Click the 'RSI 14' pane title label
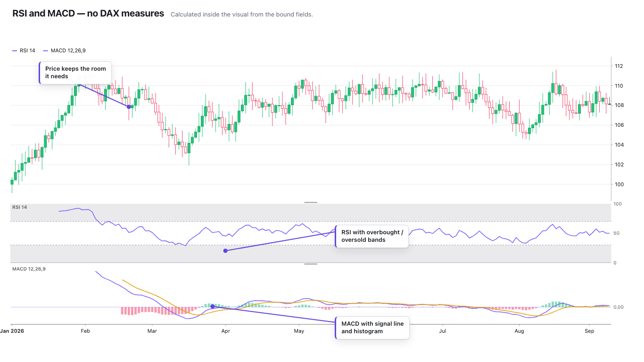This screenshot has width=644, height=362. (x=20, y=207)
